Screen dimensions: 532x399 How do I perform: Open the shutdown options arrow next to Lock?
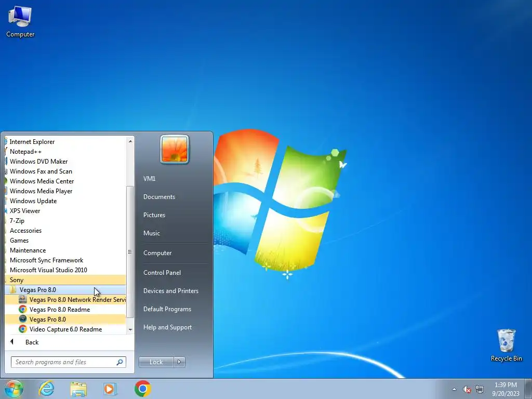pos(179,362)
